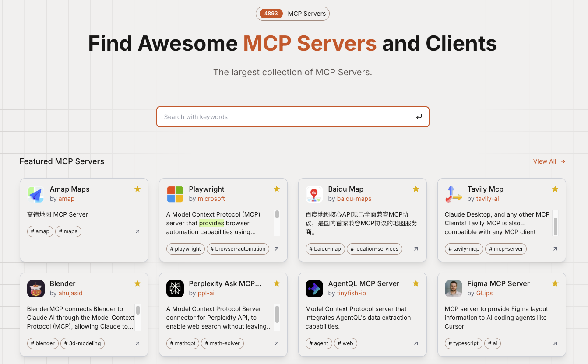
Task: Select the # baidu-map tag
Action: (325, 249)
